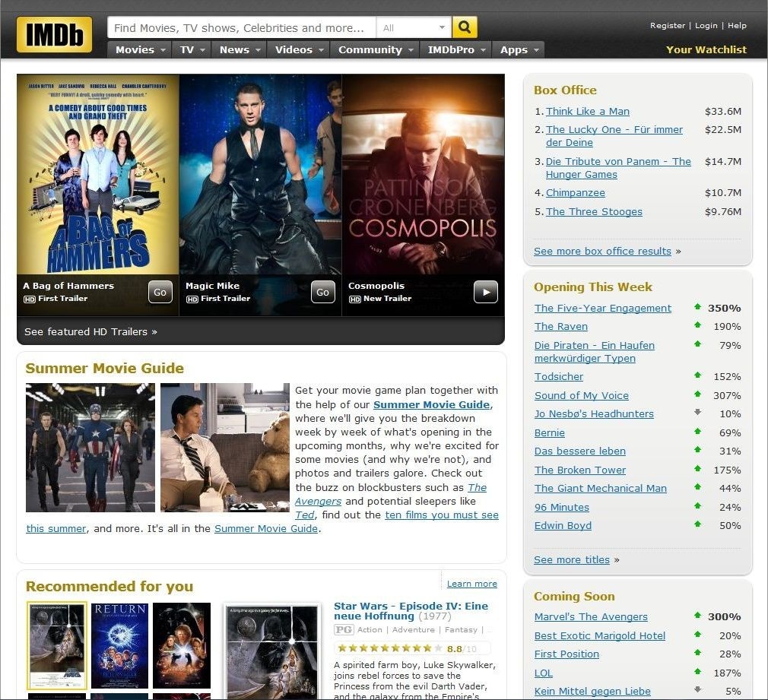This screenshot has width=768, height=700.
Task: Open The Avengers link in the guide text
Action: tap(391, 494)
